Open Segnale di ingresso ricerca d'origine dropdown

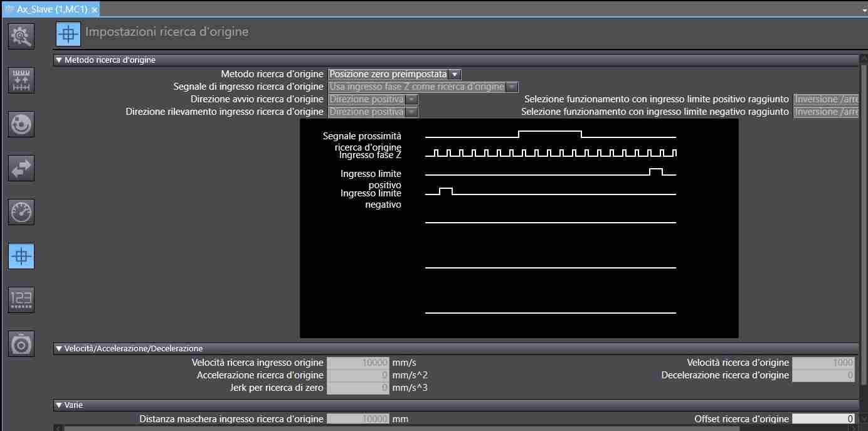pyautogui.click(x=512, y=87)
